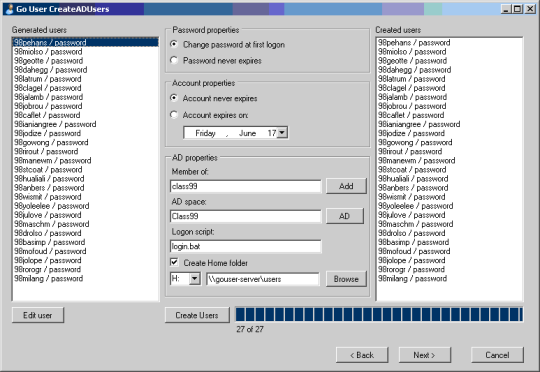This screenshot has height=372, width=540.
Task: Select 98drolso in Generated users list
Action: click(85, 233)
